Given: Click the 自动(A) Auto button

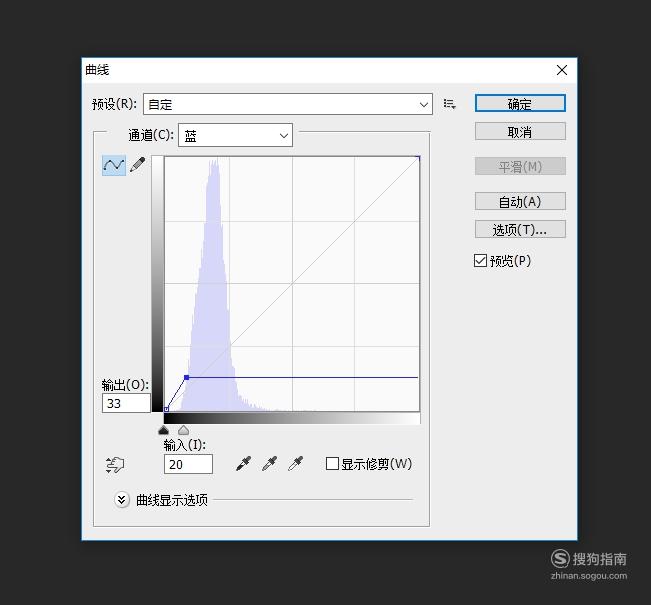Looking at the screenshot, I should 520,201.
